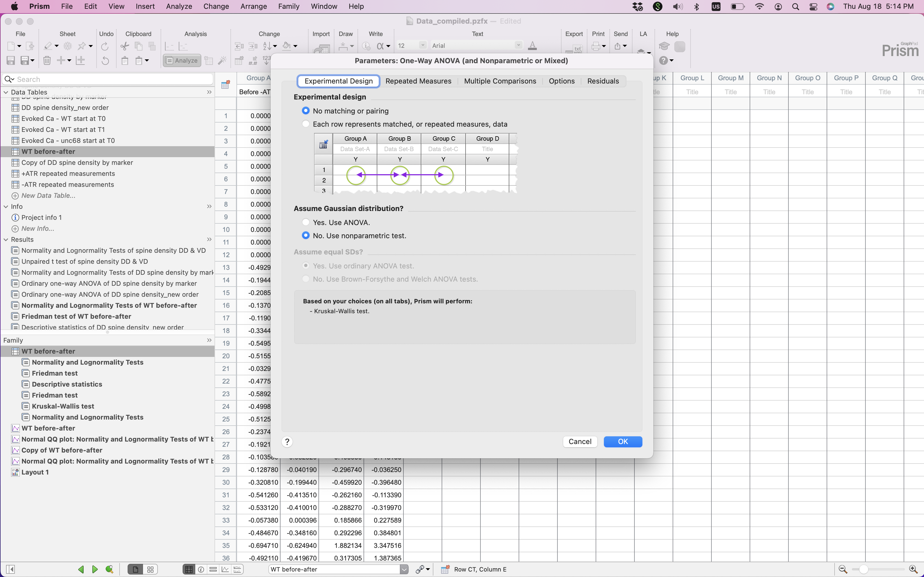Image resolution: width=924 pixels, height=577 pixels.
Task: Cancel the ANOVA parameters dialog
Action: click(x=580, y=442)
